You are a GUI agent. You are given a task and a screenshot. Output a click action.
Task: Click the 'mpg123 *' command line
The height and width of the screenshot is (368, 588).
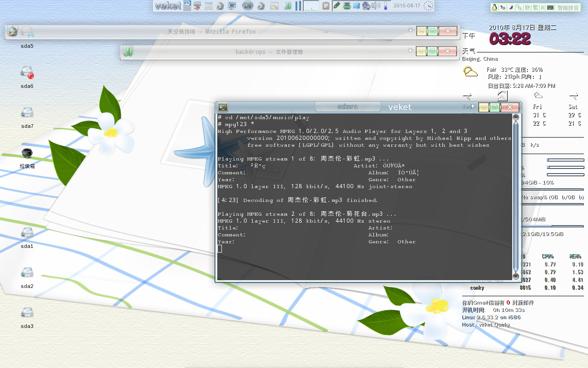pos(236,124)
